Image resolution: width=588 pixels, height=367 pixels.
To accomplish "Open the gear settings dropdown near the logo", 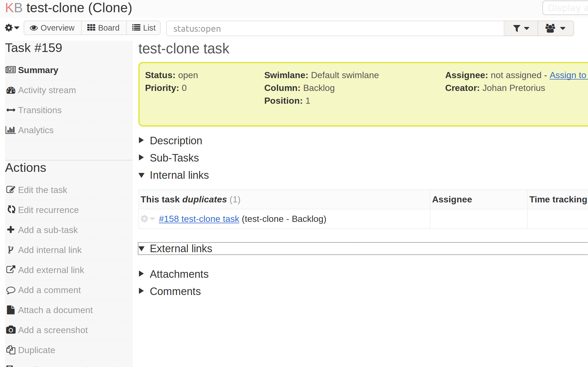I will pos(12,28).
